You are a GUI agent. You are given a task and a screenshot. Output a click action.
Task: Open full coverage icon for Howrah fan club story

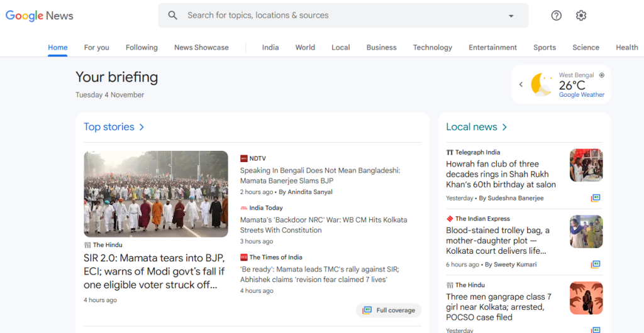[x=596, y=198]
